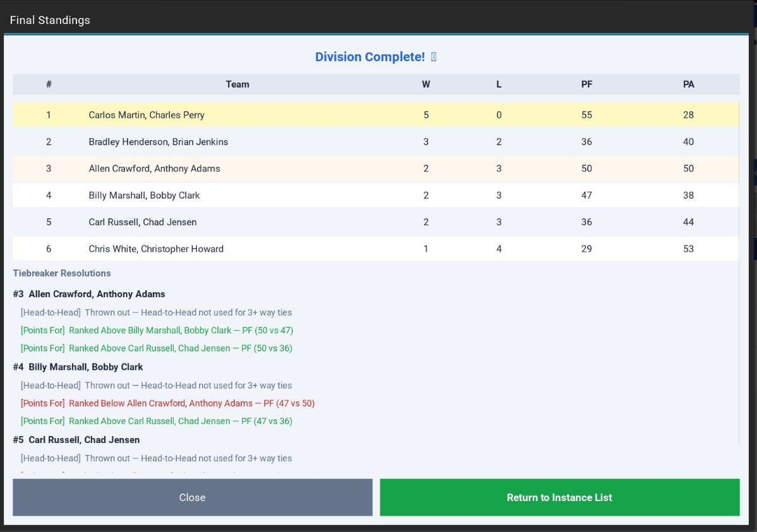Click the L column header

[499, 85]
